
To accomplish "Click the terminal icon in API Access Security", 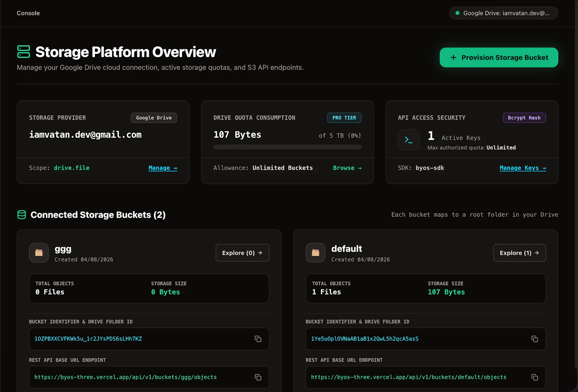I will [x=409, y=140].
